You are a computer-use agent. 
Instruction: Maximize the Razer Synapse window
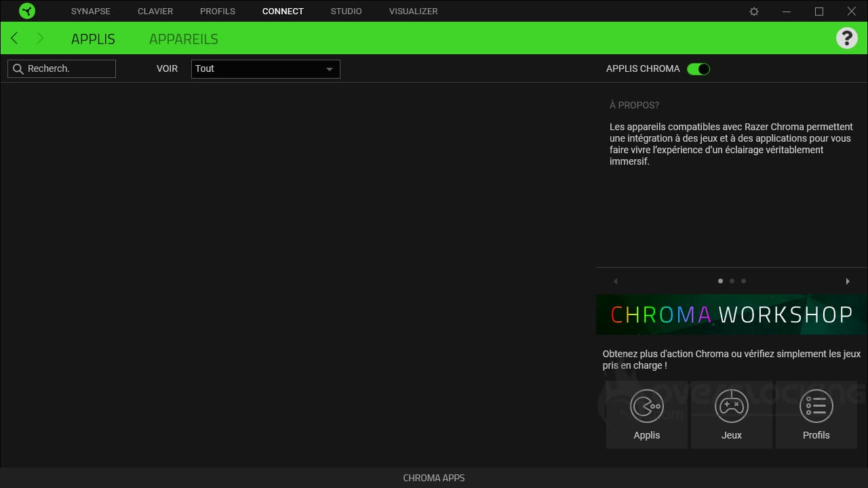(x=819, y=12)
